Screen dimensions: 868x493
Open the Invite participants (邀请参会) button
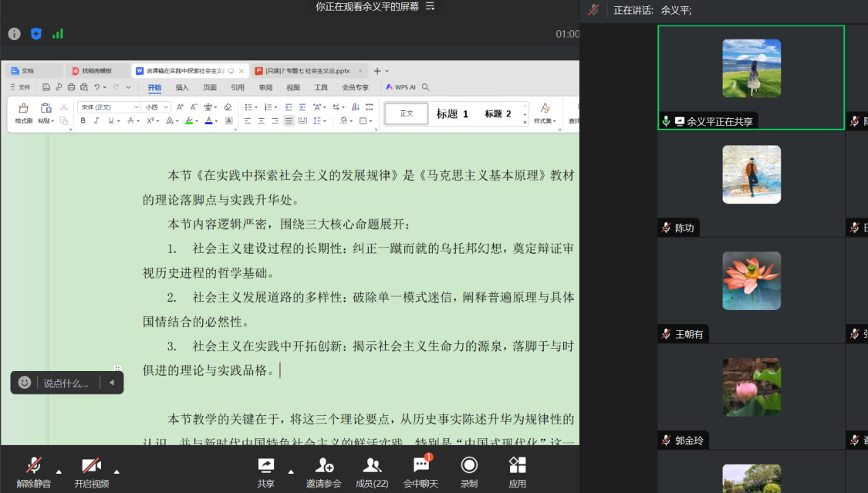pos(323,470)
